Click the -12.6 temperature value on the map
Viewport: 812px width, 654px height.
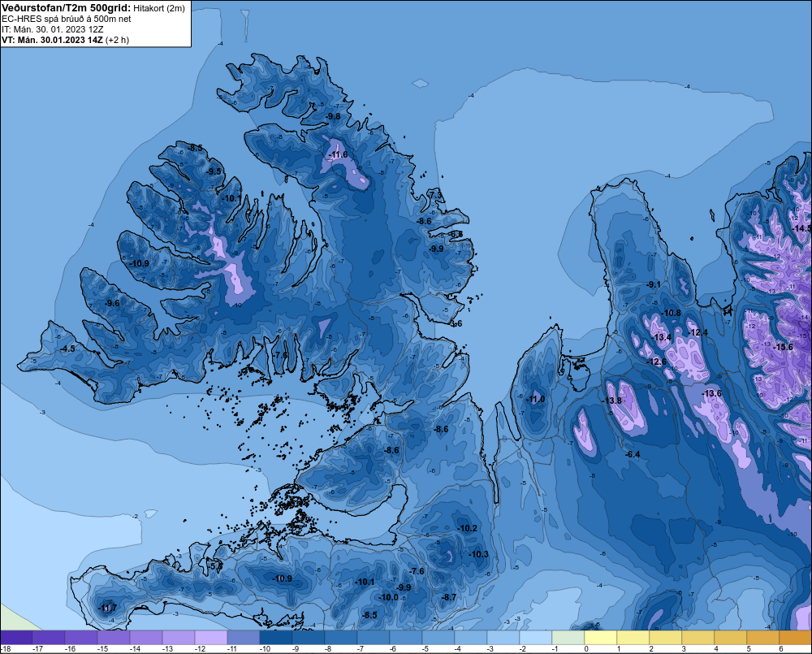click(x=657, y=362)
